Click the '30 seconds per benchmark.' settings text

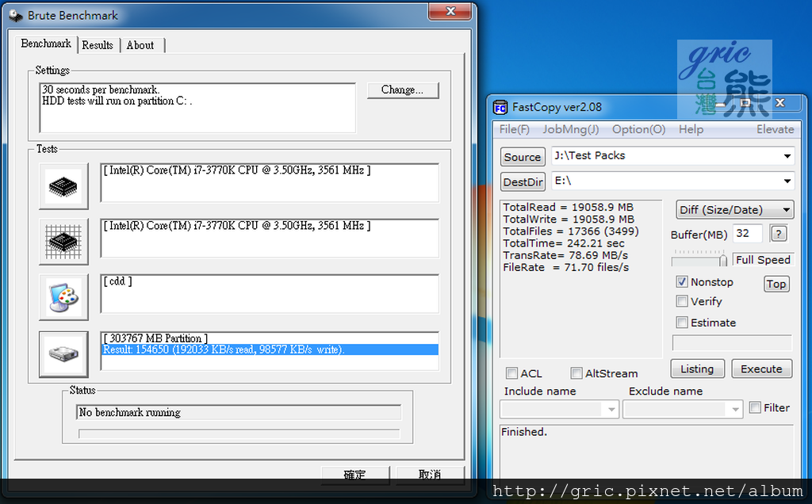(x=101, y=90)
